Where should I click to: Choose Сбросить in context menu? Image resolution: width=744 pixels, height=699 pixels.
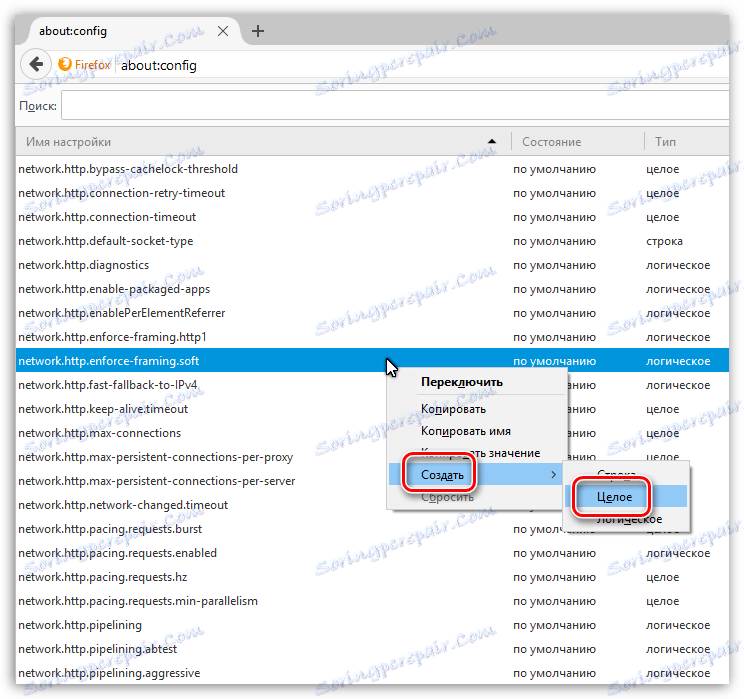(x=477, y=497)
